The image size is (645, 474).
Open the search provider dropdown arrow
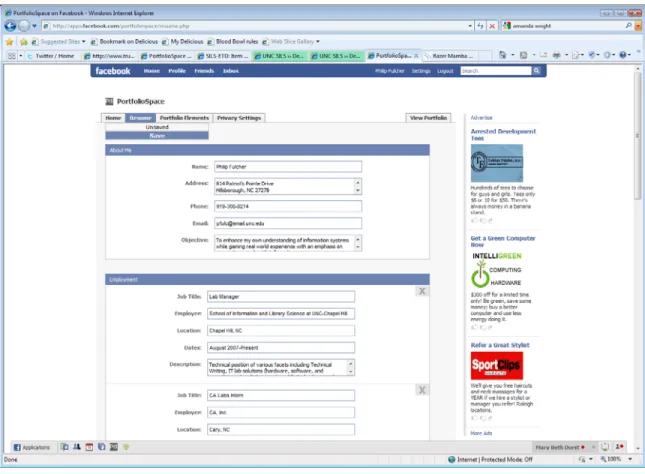638,26
